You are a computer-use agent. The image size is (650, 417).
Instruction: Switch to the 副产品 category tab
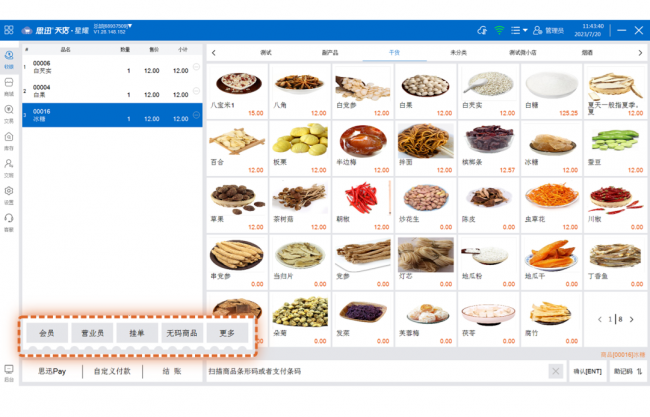(330, 53)
